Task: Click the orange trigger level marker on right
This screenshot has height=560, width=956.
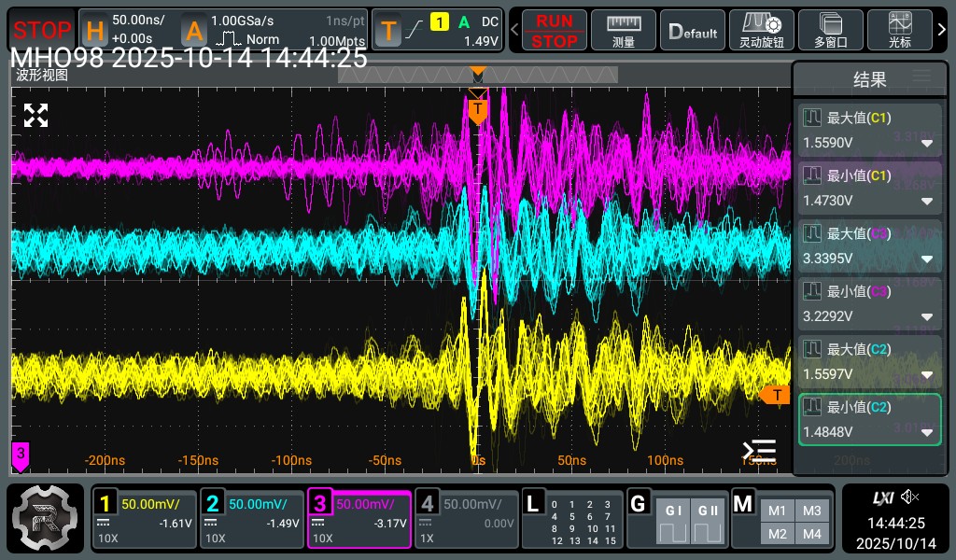Action: point(774,395)
